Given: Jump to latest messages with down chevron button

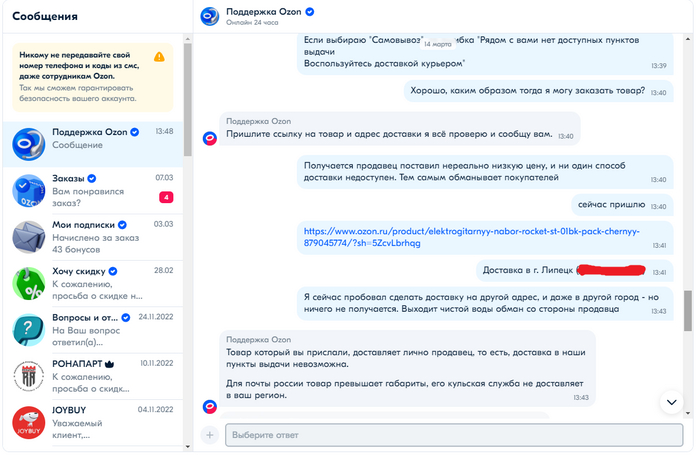Looking at the screenshot, I should coord(671,402).
